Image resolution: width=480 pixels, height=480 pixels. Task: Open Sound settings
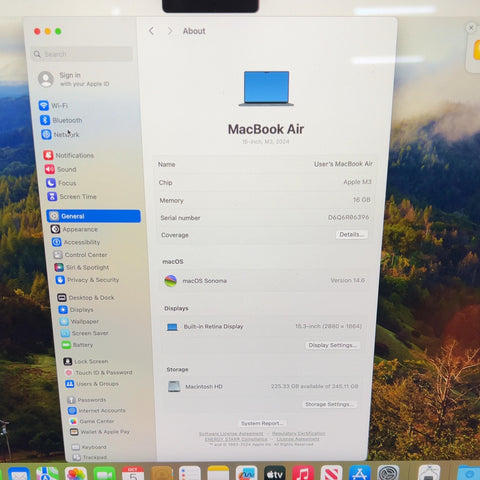tap(61, 169)
